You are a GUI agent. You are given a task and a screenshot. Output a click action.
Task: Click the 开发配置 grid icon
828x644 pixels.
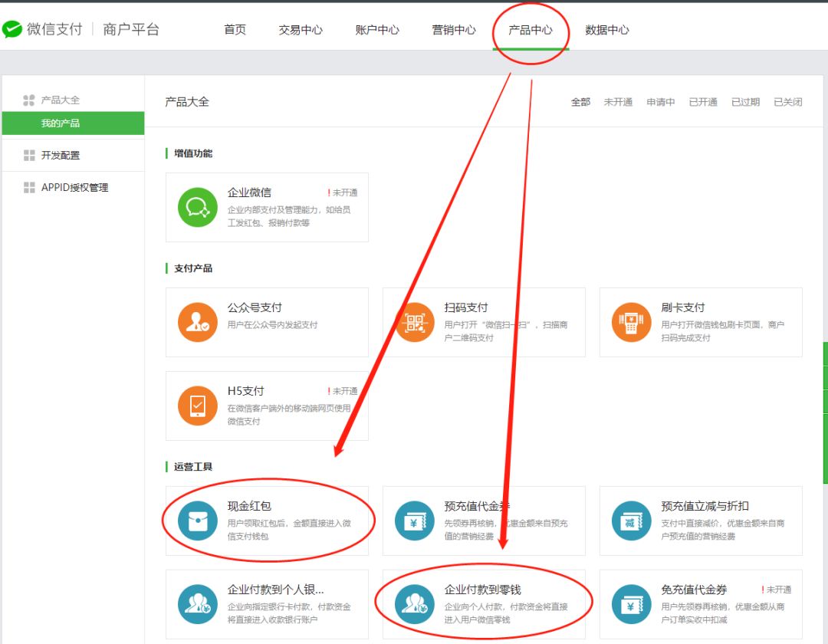(29, 155)
